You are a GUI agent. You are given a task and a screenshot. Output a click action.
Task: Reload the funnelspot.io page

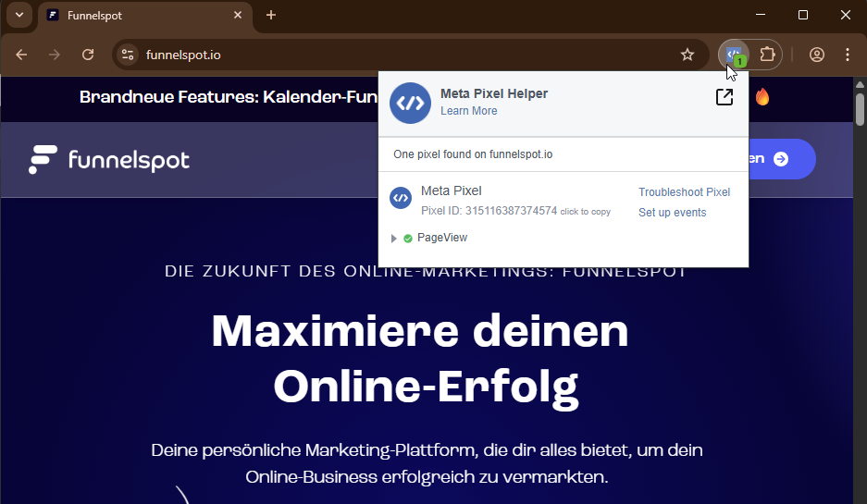(x=88, y=55)
